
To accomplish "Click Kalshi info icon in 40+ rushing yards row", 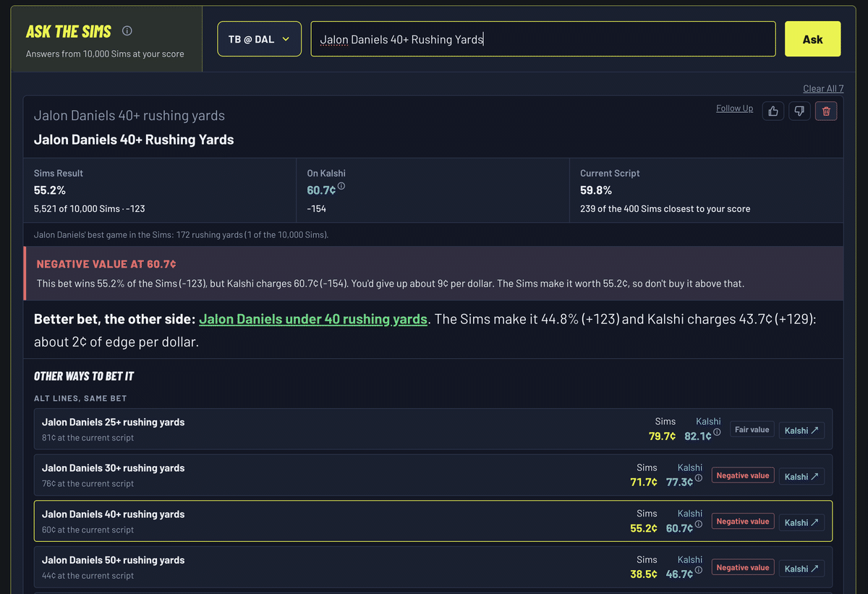I will (699, 525).
